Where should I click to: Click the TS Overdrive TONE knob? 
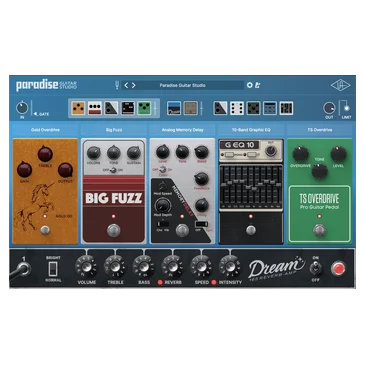pyautogui.click(x=320, y=171)
